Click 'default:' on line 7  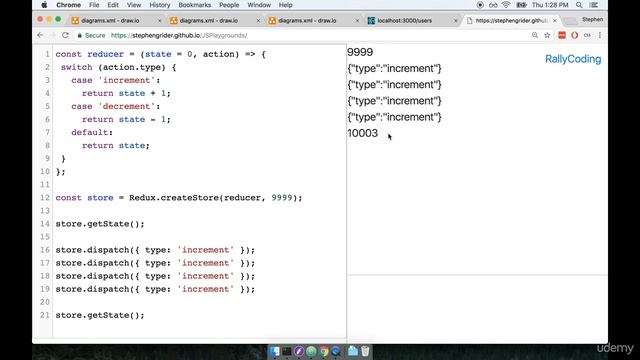(x=92, y=133)
